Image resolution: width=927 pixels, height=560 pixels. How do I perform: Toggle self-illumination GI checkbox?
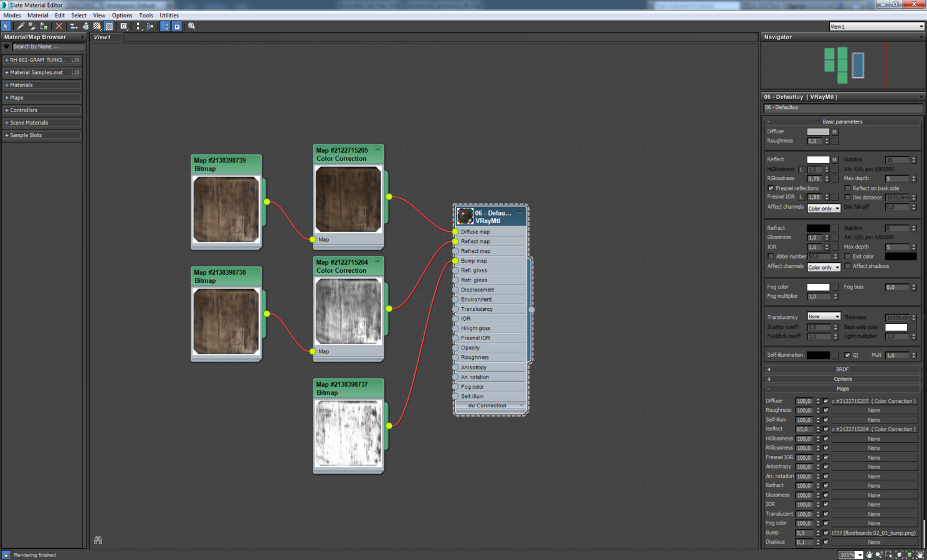[x=847, y=355]
